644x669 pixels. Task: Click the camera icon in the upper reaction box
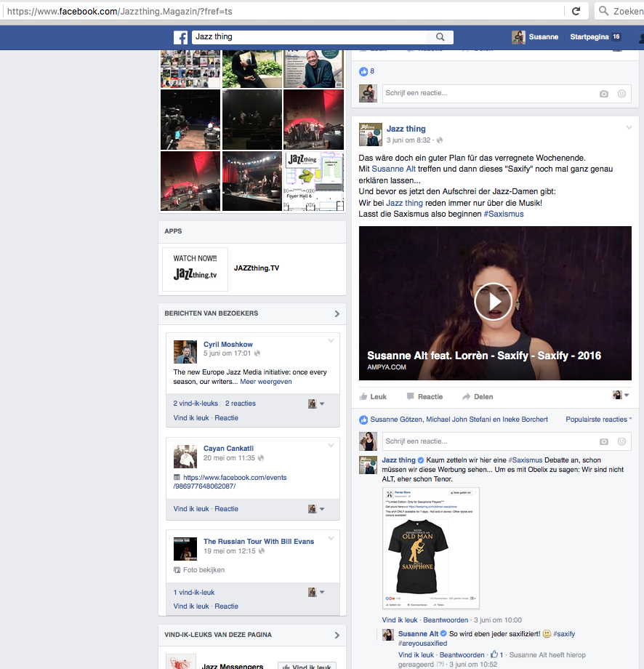coord(603,94)
